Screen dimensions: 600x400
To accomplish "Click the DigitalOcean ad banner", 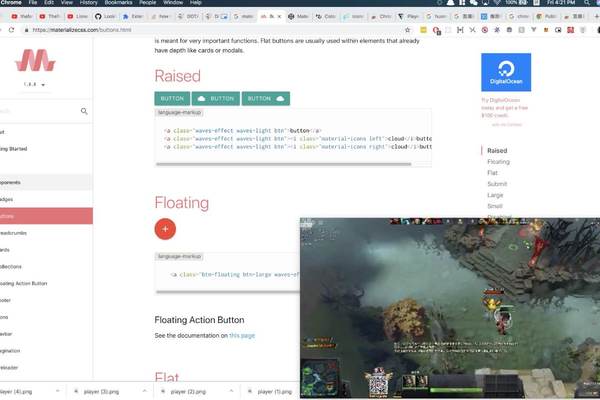I will pyautogui.click(x=506, y=72).
